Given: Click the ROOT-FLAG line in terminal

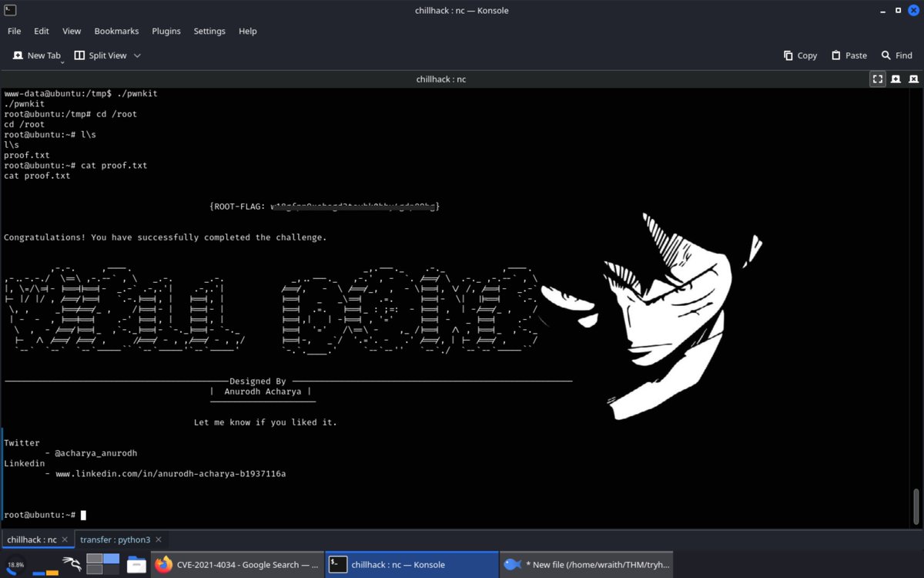Looking at the screenshot, I should click(x=324, y=207).
